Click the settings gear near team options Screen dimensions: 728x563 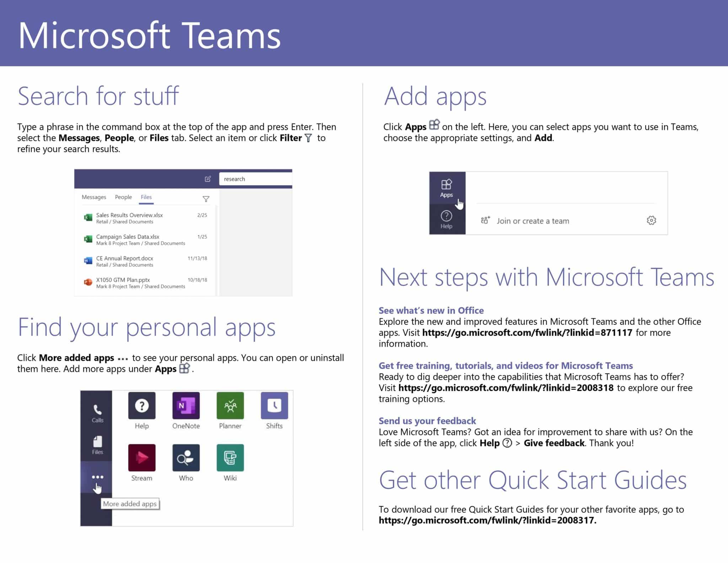652,221
